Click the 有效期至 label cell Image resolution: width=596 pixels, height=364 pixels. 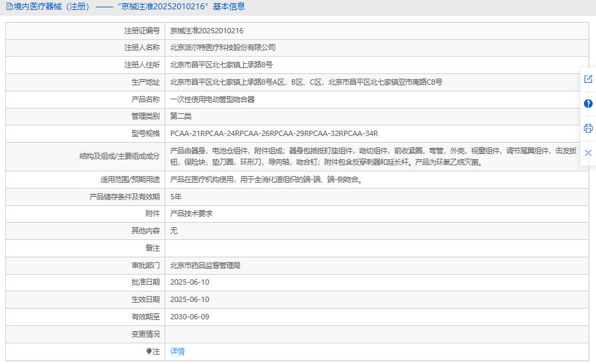[x=85, y=317]
